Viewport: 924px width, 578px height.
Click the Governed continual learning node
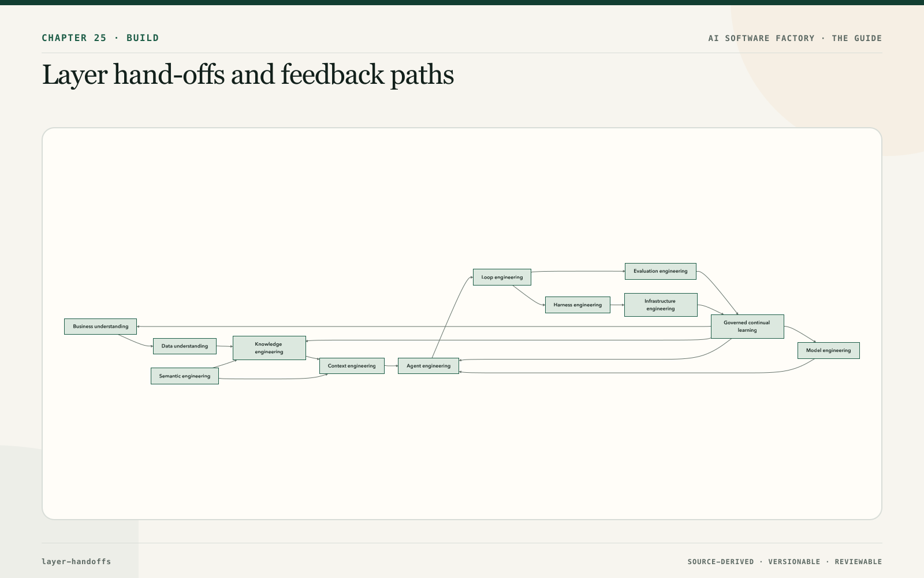(747, 327)
